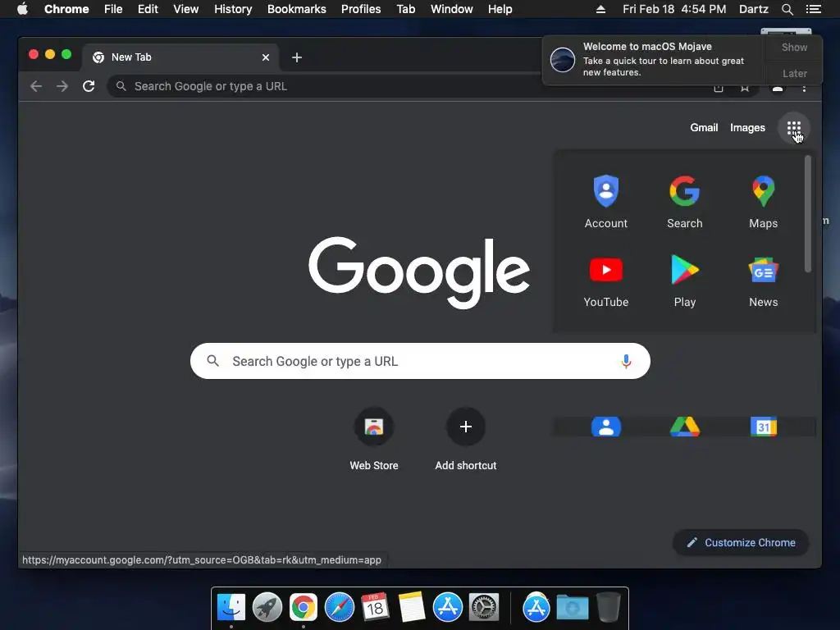Viewport: 840px width, 630px height.
Task: Launch YouTube from apps panel
Action: [x=606, y=281]
